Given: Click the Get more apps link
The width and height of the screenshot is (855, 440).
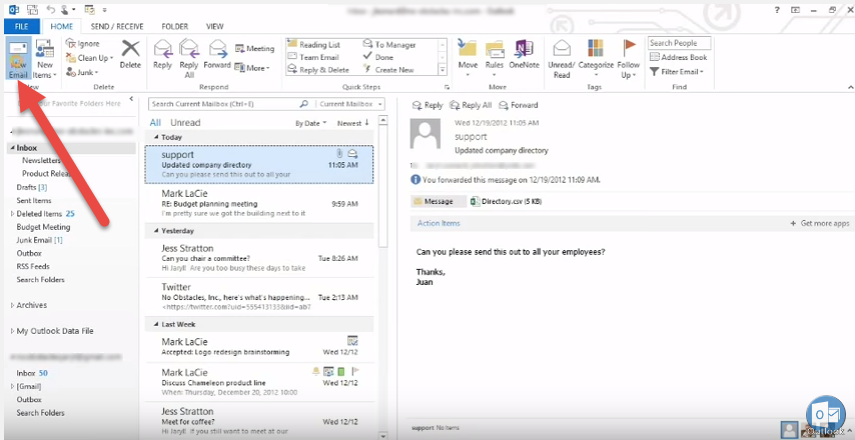Looking at the screenshot, I should click(x=820, y=224).
